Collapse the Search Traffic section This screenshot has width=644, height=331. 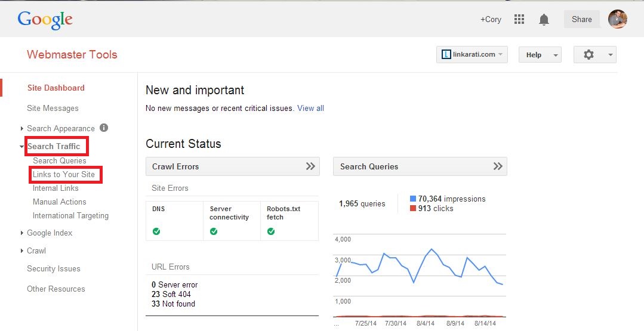pyautogui.click(x=53, y=146)
